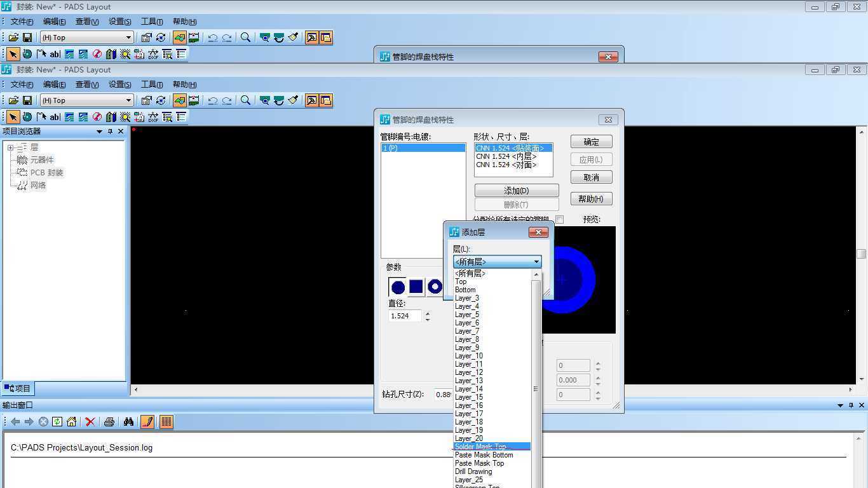868x488 pixels.
Task: Select the ab| text tool in front window
Action: [55, 117]
